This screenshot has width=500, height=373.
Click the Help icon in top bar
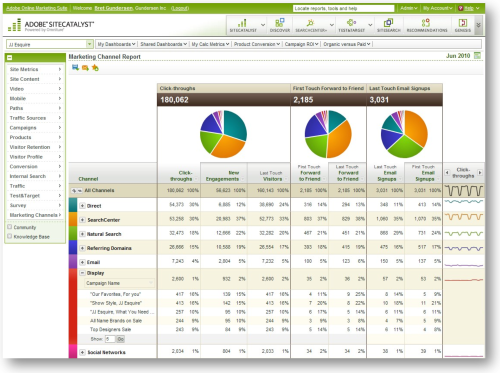coord(461,8)
